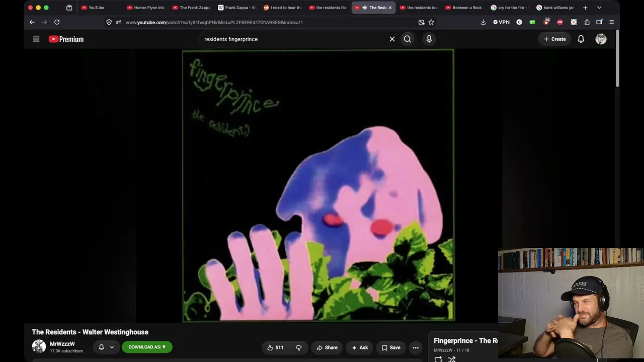
Task: Go to YouTube Premium home logo
Action: pos(66,39)
